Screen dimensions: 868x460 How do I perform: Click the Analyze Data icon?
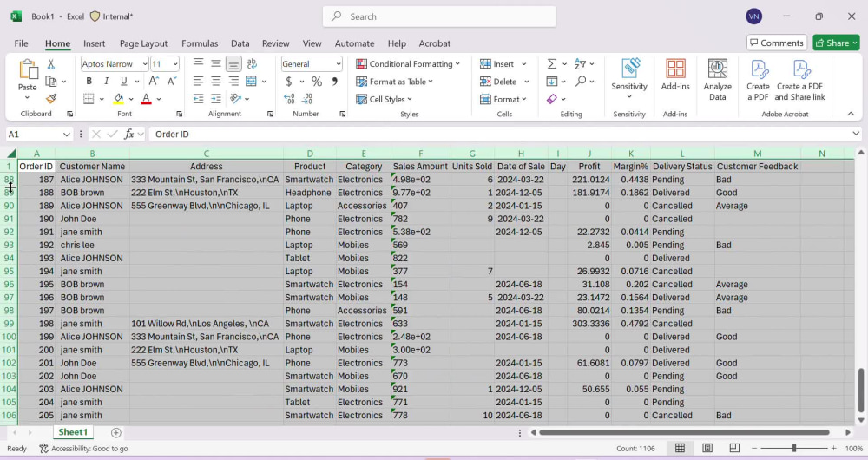click(718, 80)
